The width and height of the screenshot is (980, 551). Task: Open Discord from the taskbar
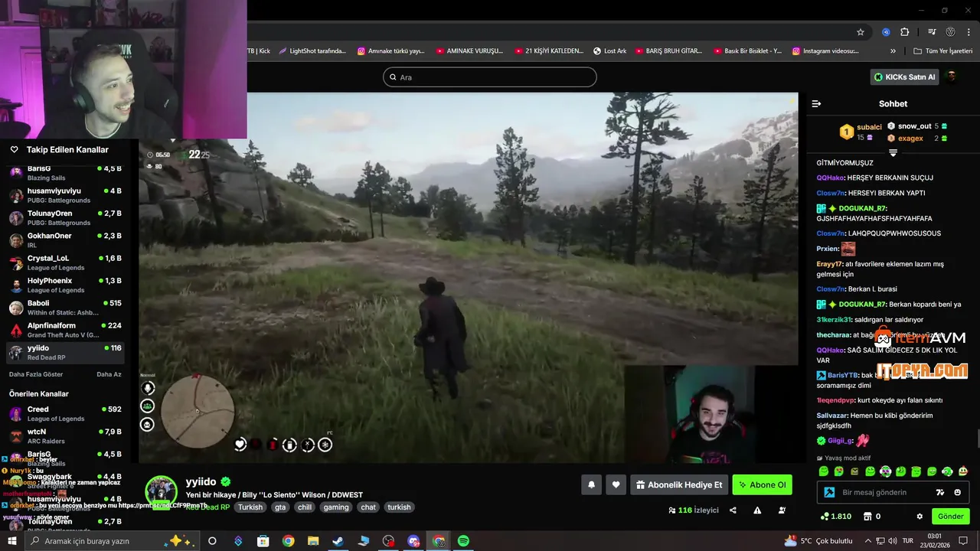click(x=413, y=541)
